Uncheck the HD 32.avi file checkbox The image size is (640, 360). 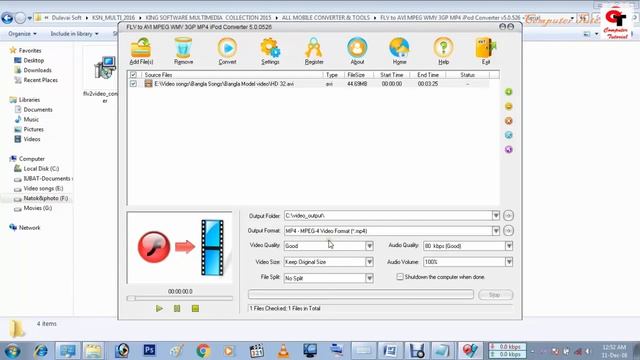[x=133, y=84]
